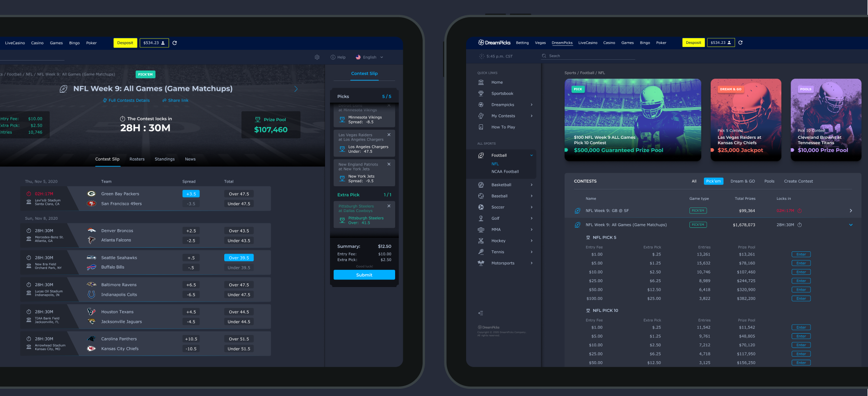
Task: Remove the New England Patriots pick
Action: coord(389,164)
